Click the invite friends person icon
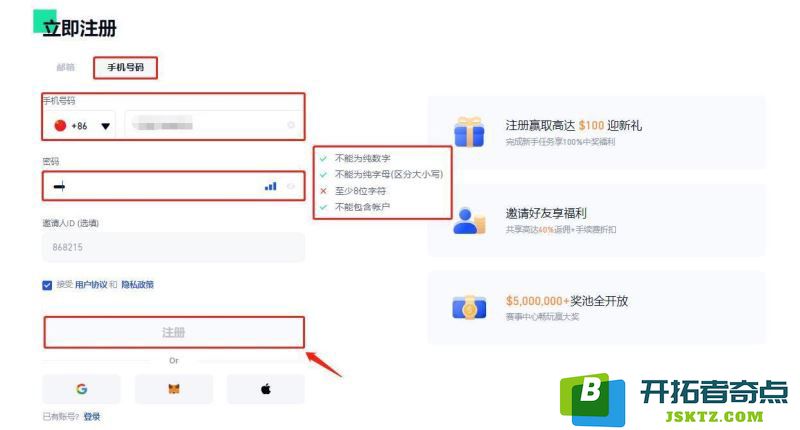Viewport: 800px width, 430px height. (x=469, y=220)
